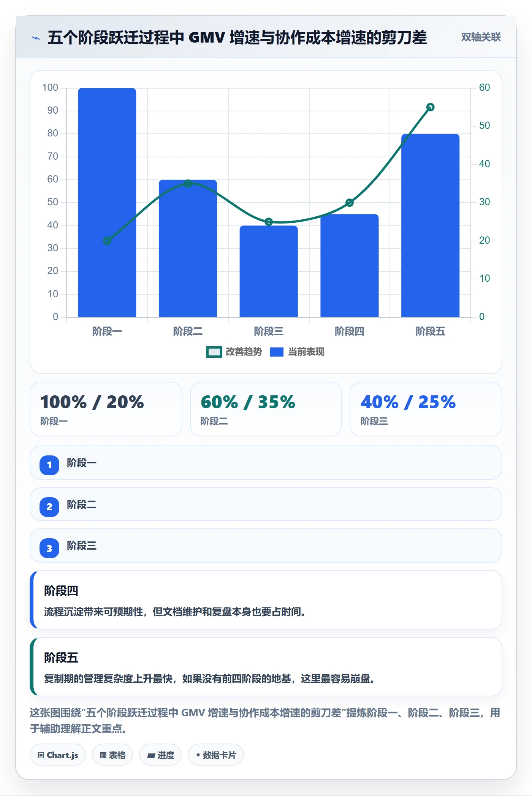Click the number 2 badge for 阶段二
The height and width of the screenshot is (796, 532).
[x=49, y=507]
